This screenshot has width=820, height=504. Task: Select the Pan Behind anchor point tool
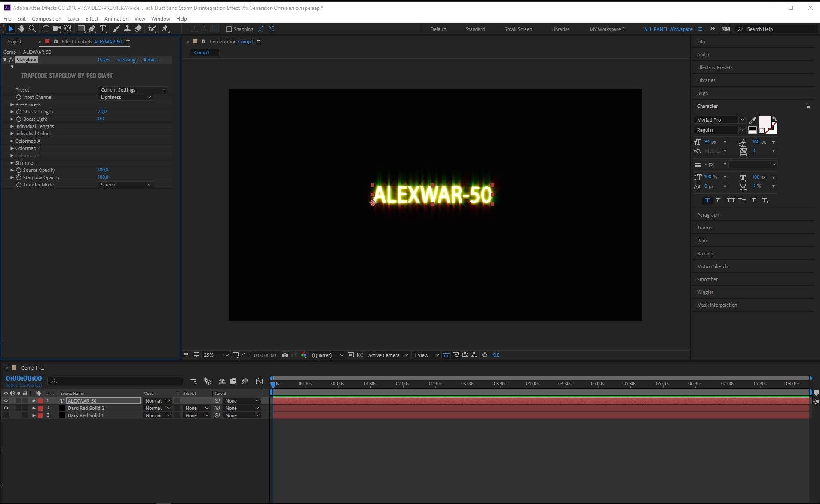click(x=67, y=29)
